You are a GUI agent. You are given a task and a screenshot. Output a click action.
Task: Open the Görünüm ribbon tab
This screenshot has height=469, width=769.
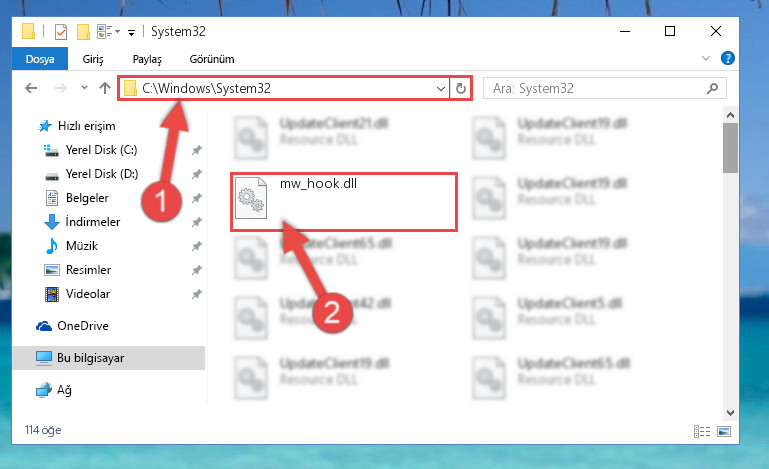coord(212,59)
